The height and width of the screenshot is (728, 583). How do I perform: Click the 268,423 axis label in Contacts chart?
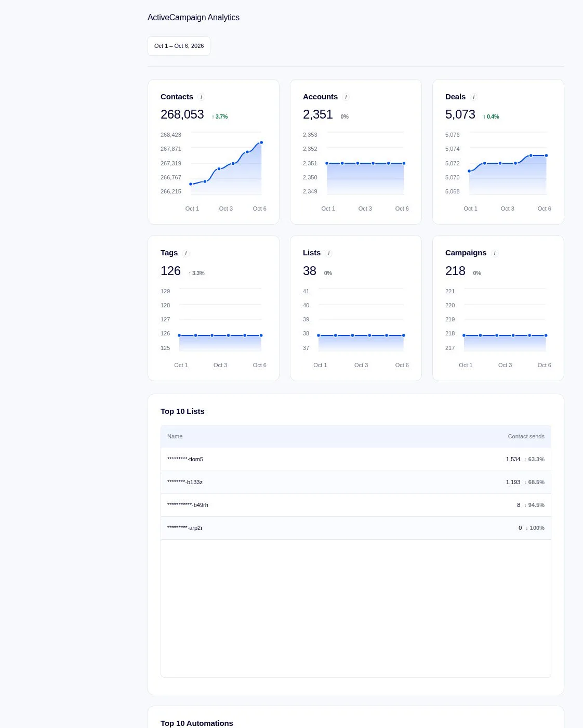click(x=171, y=135)
